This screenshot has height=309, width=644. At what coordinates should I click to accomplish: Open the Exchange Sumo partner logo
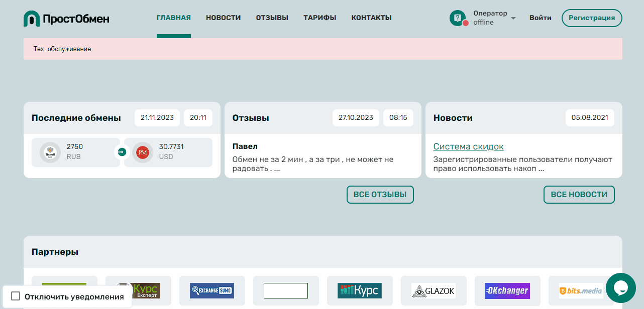click(212, 290)
